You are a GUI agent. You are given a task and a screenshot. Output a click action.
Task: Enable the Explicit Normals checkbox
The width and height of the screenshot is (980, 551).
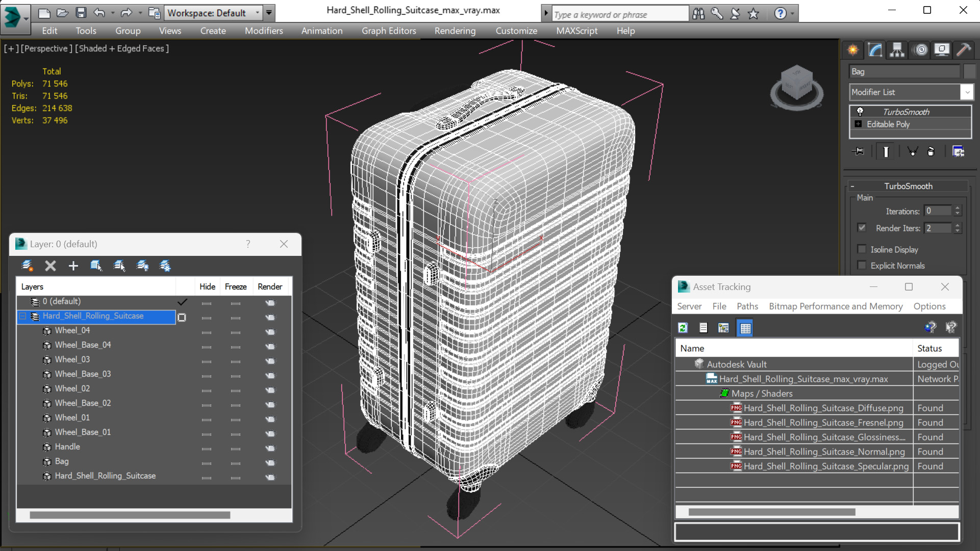click(x=862, y=266)
